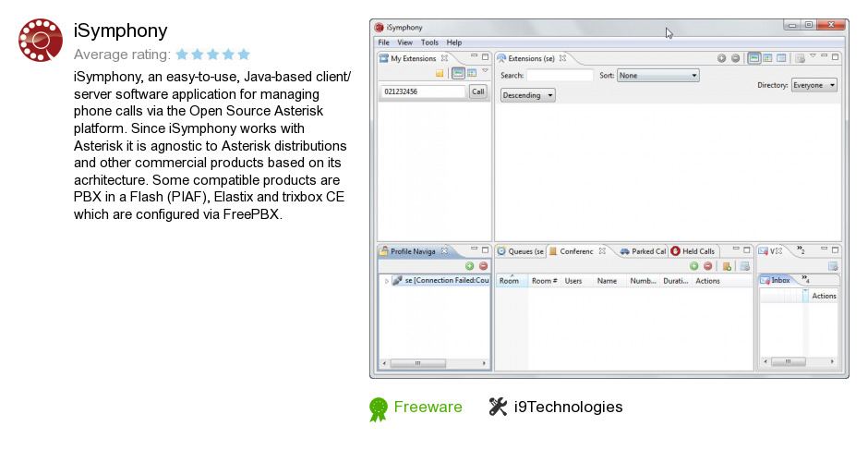Click Profile Navigator scrollbar right arrow

pyautogui.click(x=484, y=363)
